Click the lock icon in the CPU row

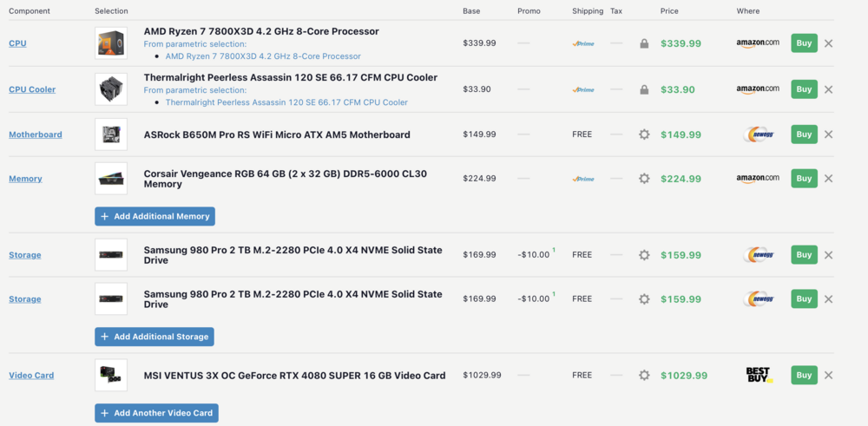pyautogui.click(x=644, y=43)
